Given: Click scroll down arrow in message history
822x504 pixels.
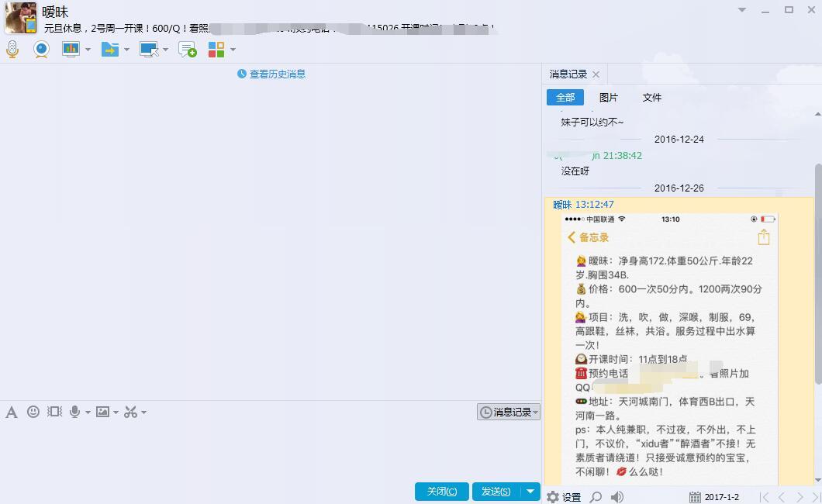Looking at the screenshot, I should (x=818, y=480).
